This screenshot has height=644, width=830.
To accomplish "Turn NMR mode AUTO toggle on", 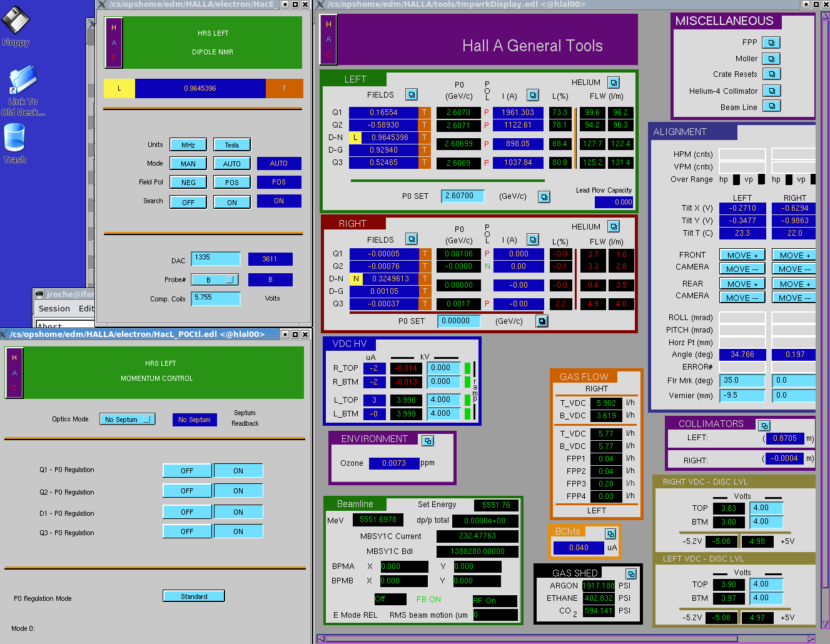I will (x=231, y=163).
